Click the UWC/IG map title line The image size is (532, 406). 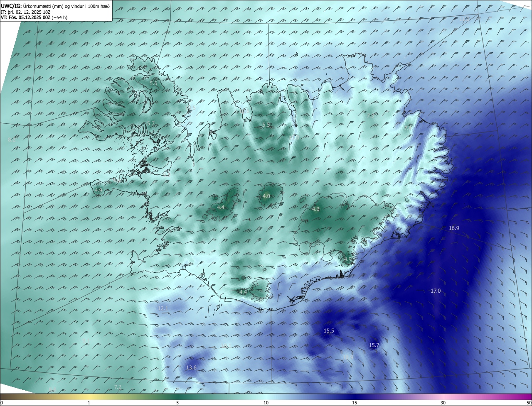coord(55,6)
